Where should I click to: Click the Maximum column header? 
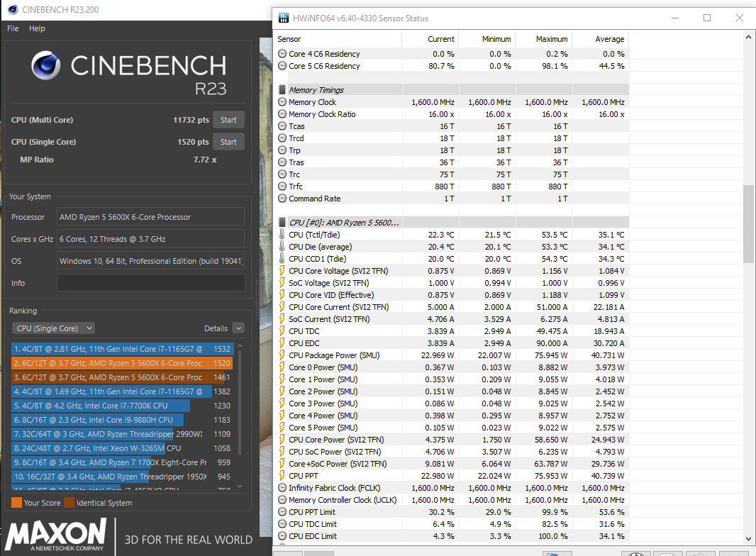[544, 39]
